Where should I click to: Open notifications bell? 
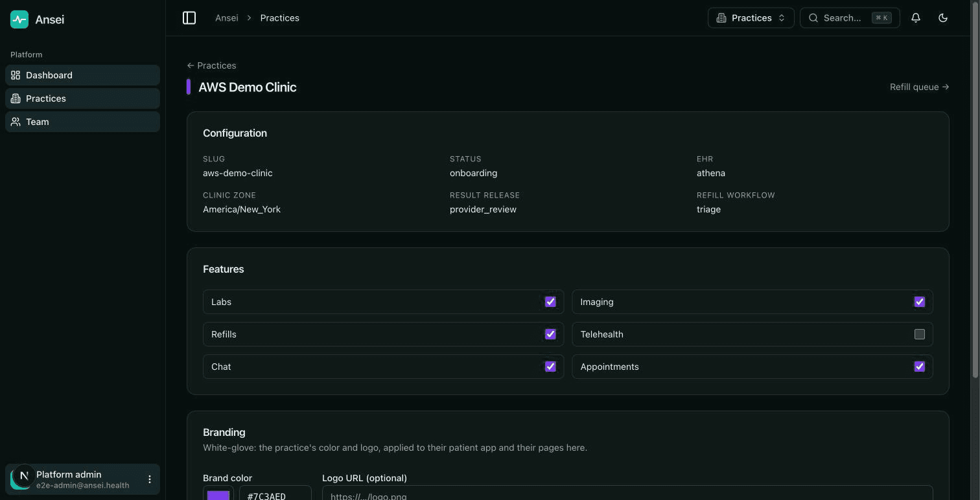[x=916, y=18]
